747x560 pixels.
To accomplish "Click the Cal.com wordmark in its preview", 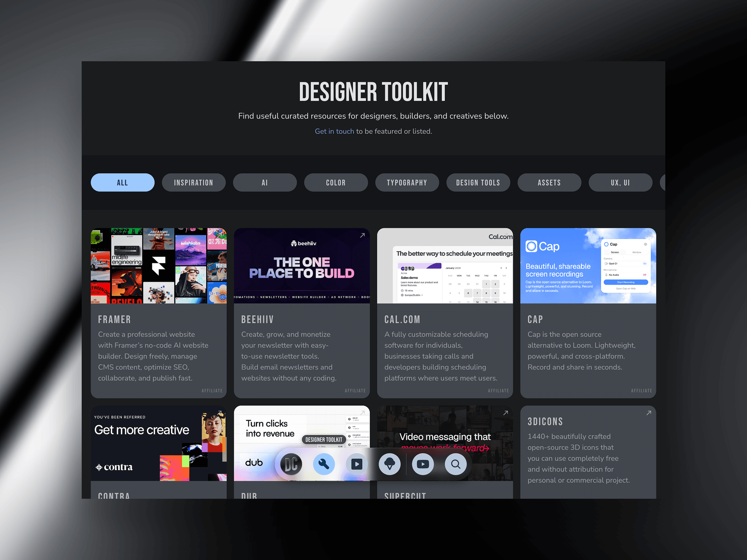I will coord(500,237).
